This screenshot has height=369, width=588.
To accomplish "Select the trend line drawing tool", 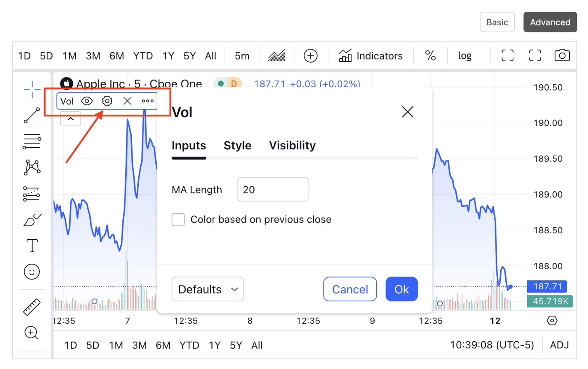I will click(x=31, y=116).
